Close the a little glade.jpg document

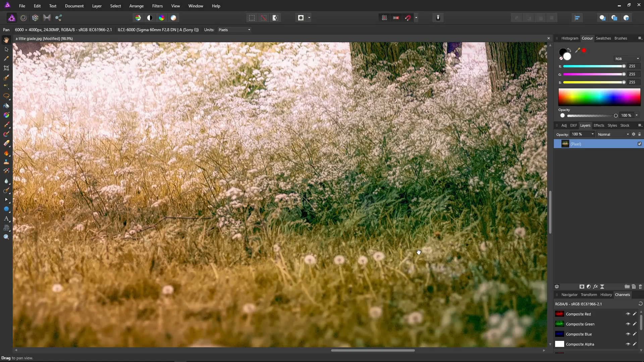tap(549, 39)
